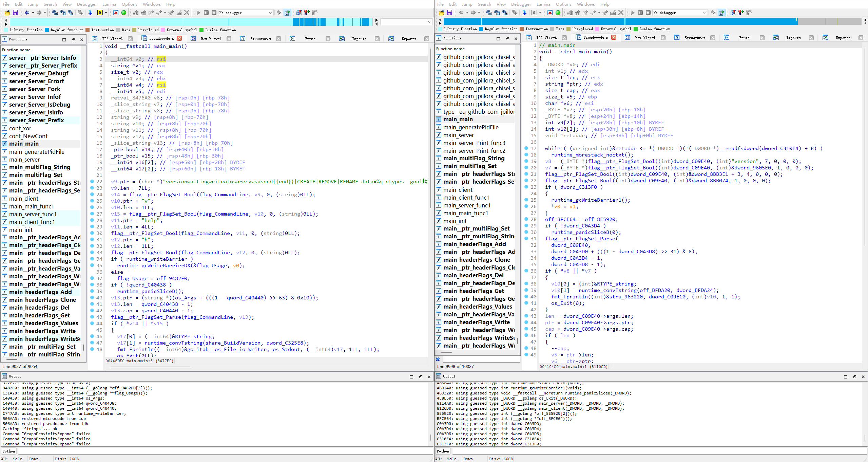Image resolution: width=868 pixels, height=462 pixels.
Task: Click the delete X icon in left toolbar
Action: 187,13
